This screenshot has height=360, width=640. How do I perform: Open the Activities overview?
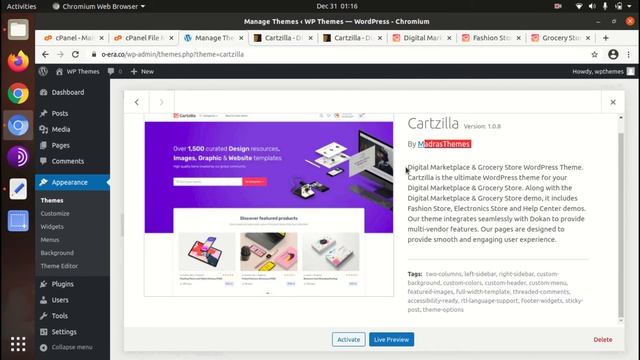pos(21,6)
